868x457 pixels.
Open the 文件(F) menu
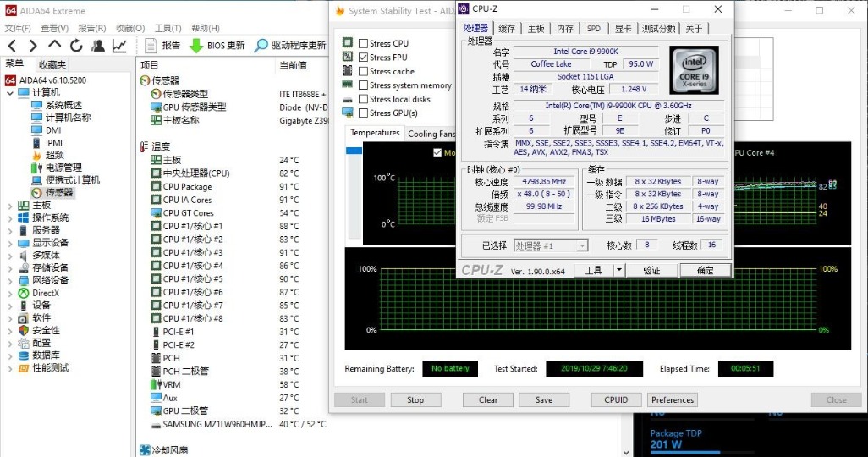(x=18, y=28)
